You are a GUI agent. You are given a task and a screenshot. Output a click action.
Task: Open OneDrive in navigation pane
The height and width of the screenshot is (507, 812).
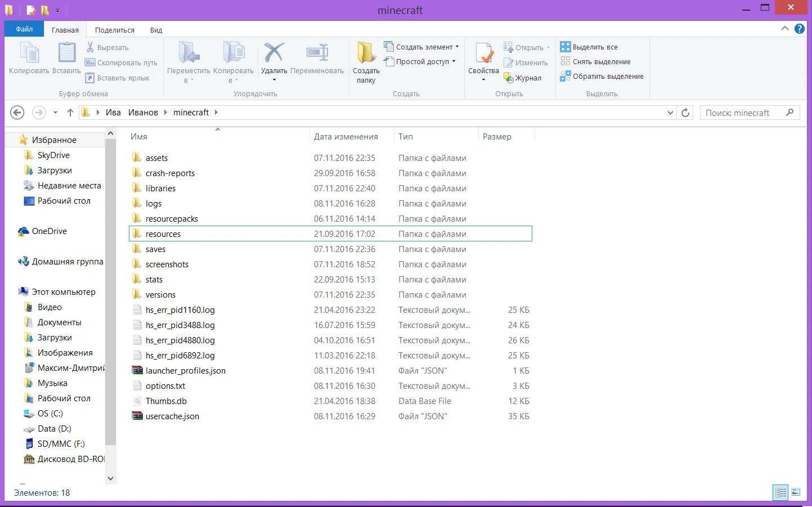point(43,231)
